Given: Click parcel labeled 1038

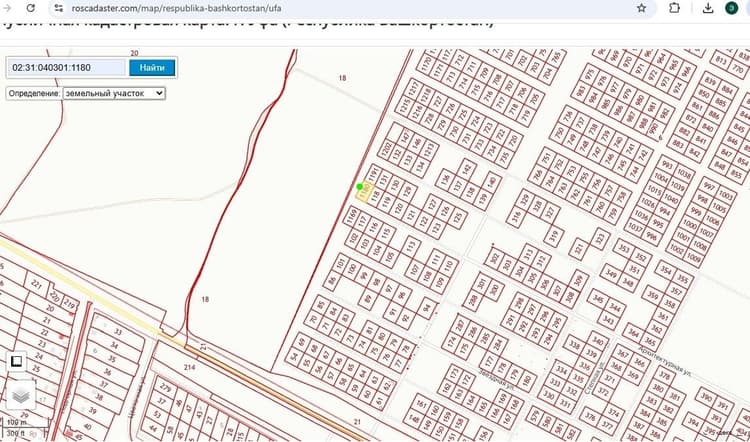Looking at the screenshot, I should pos(684,175).
